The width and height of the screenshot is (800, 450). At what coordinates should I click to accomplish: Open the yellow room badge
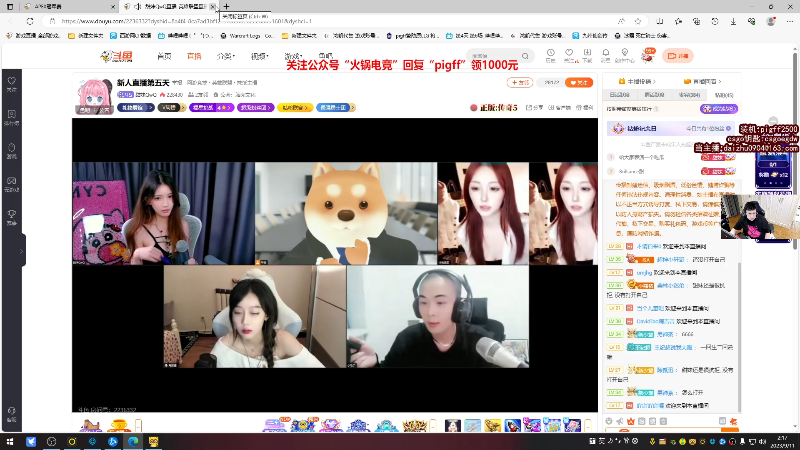click(x=295, y=108)
